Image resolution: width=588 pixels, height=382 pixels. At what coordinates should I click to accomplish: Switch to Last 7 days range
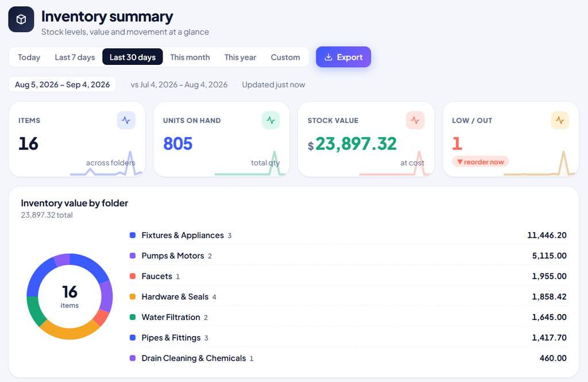pos(75,57)
